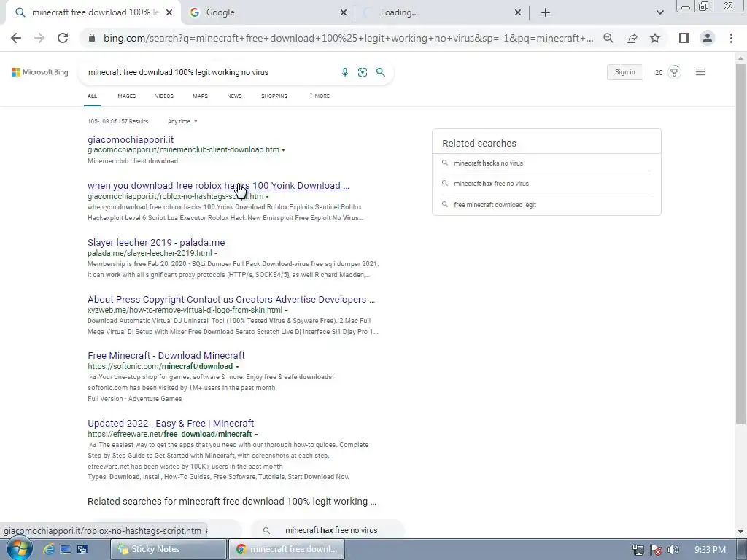This screenshot has width=747, height=560.
Task: Close the minecraft search tab
Action: 169,12
